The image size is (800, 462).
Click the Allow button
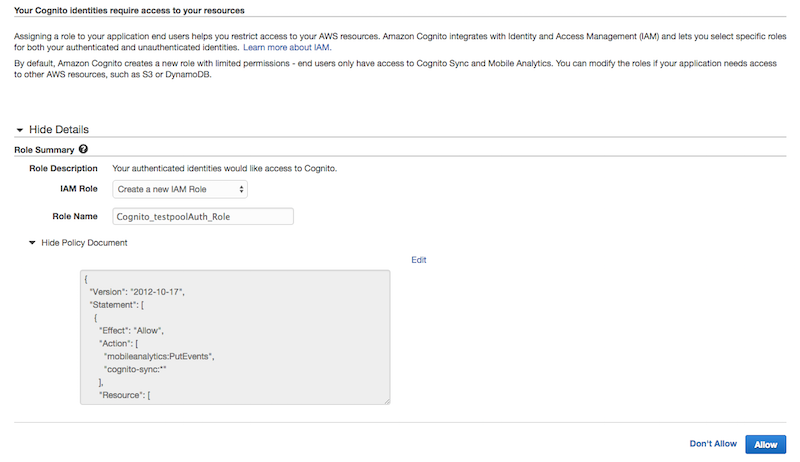(x=765, y=444)
